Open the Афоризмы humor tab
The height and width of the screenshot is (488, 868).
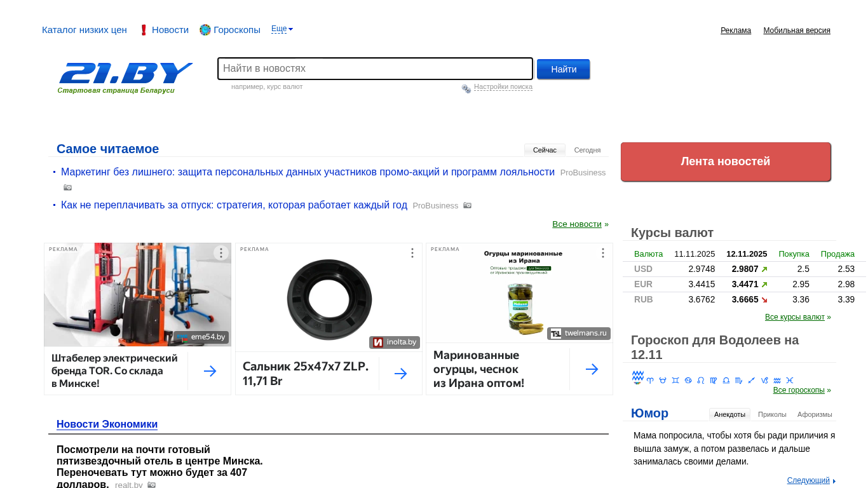(815, 414)
